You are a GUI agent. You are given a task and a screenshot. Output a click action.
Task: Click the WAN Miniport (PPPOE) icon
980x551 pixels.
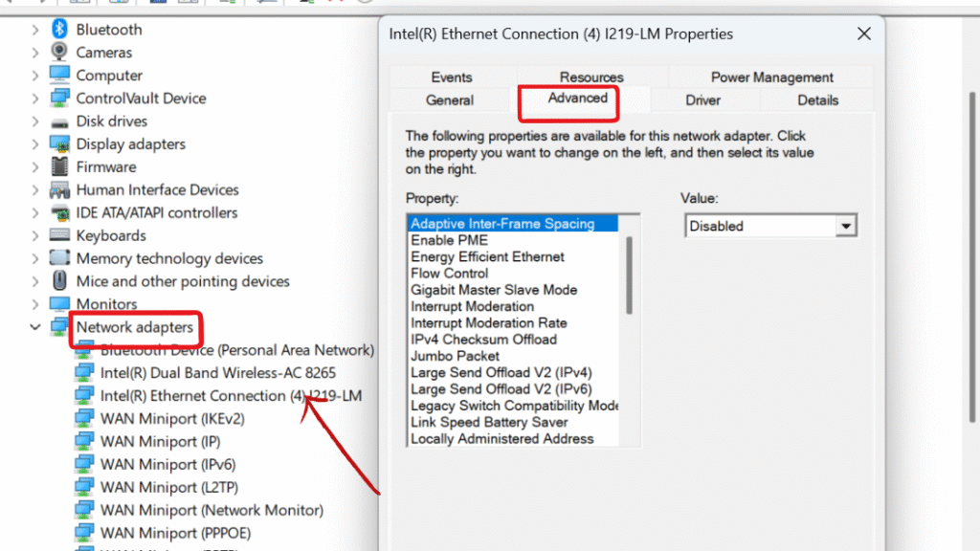click(x=84, y=532)
